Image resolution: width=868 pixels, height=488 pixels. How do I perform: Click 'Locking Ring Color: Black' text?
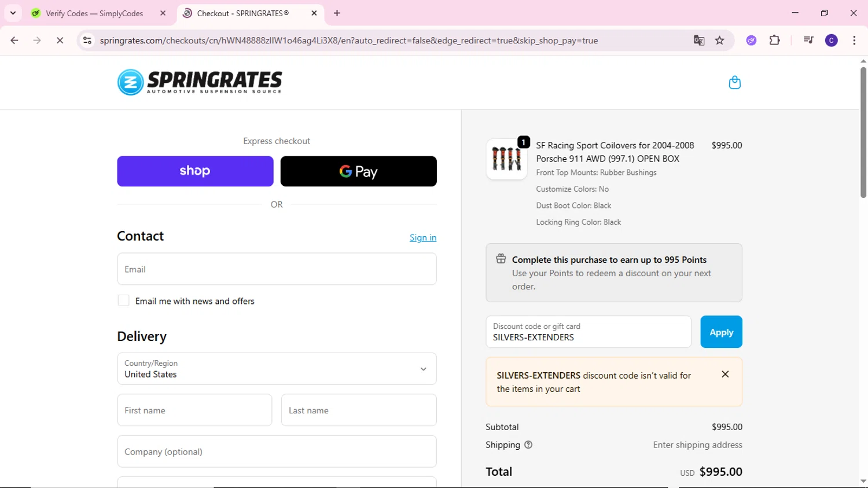click(579, 222)
